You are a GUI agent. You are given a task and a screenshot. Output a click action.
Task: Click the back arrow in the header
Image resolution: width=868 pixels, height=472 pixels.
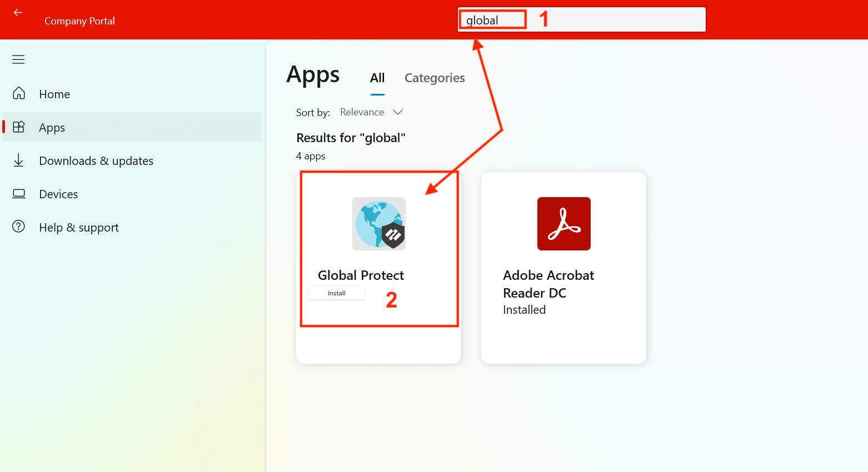pyautogui.click(x=18, y=12)
